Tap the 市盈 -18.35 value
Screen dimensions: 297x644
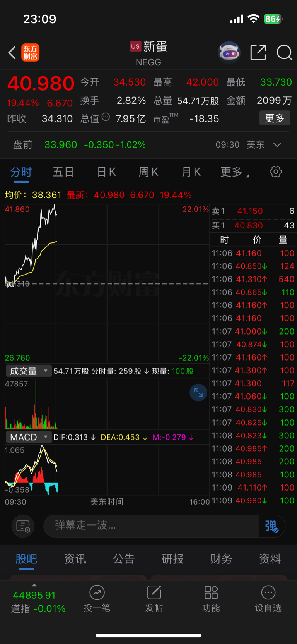coord(204,118)
